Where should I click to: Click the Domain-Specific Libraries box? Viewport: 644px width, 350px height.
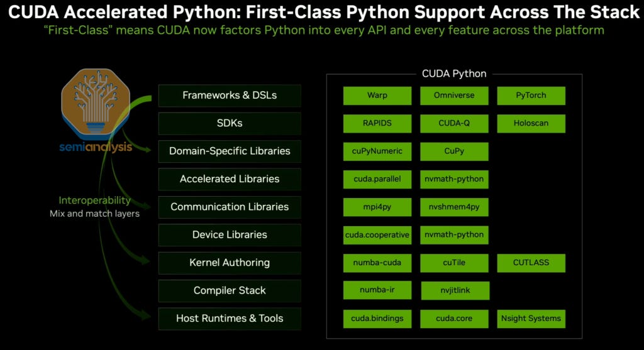[x=230, y=151]
